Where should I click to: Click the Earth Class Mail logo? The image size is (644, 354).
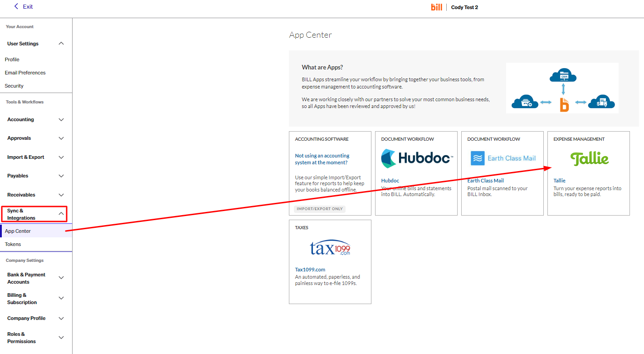[x=503, y=158]
